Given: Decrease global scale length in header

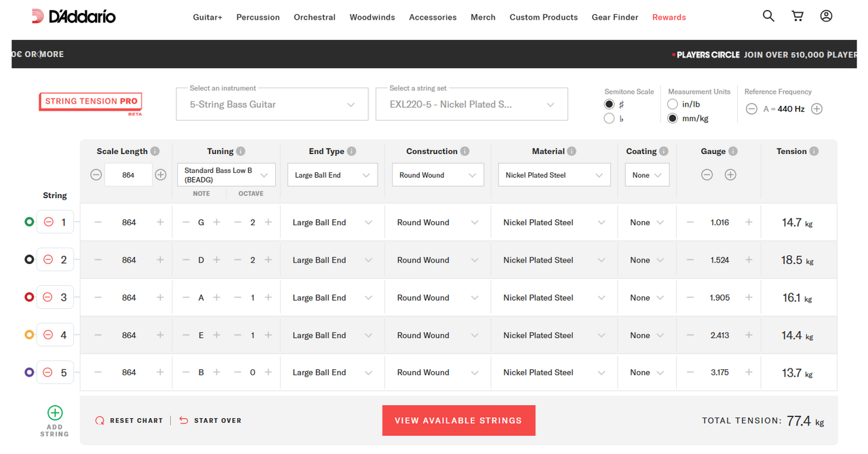Looking at the screenshot, I should pyautogui.click(x=96, y=174).
